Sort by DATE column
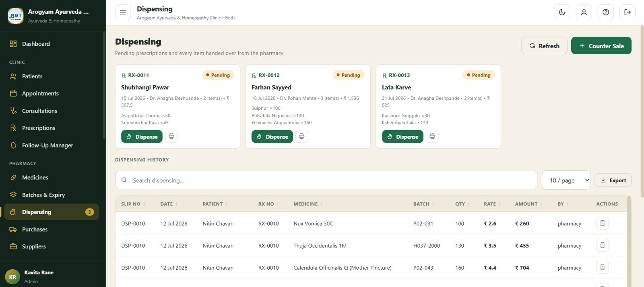The image size is (644, 287). tap(169, 204)
